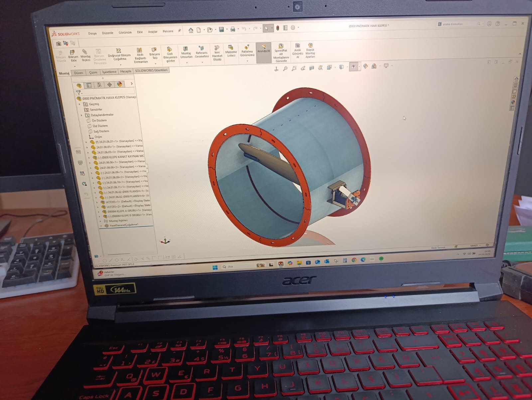Click the Save disk icon in top toolbar
532x400 pixels.
click(221, 30)
